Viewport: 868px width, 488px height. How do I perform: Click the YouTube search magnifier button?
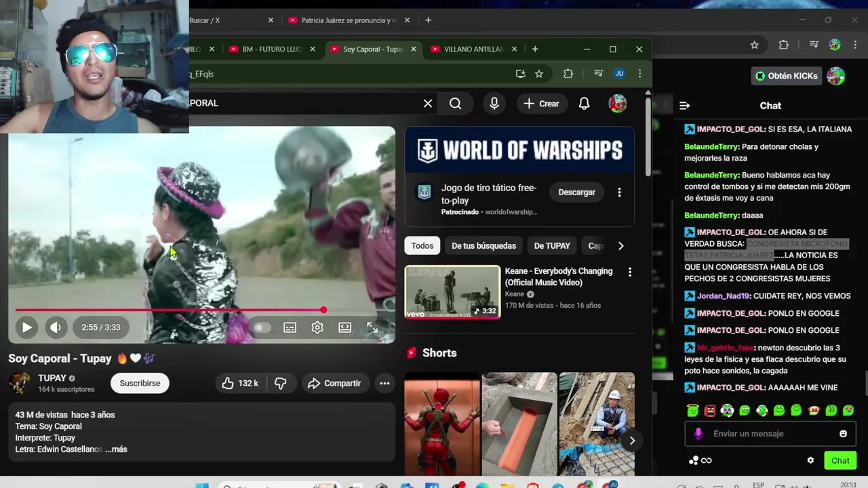(456, 103)
